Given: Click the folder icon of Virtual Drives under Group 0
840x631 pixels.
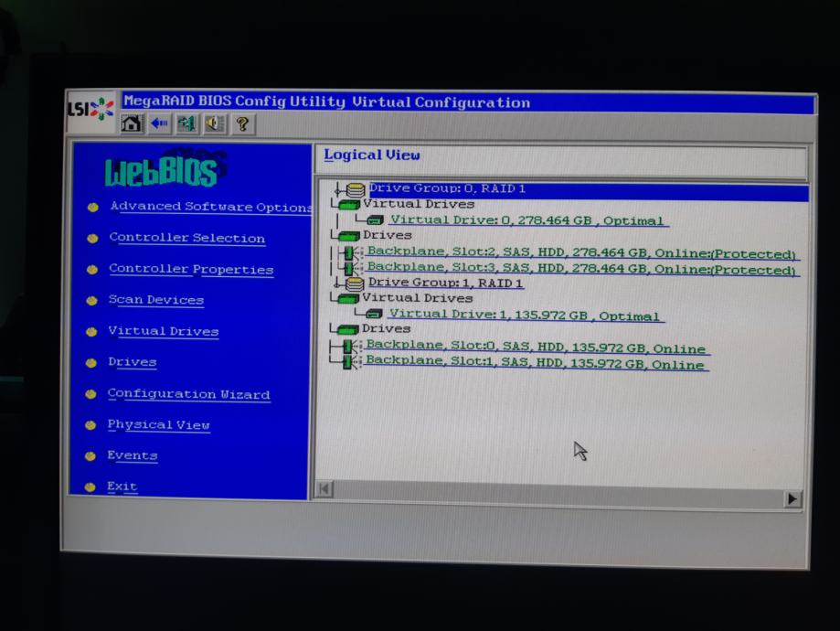Looking at the screenshot, I should [x=349, y=206].
